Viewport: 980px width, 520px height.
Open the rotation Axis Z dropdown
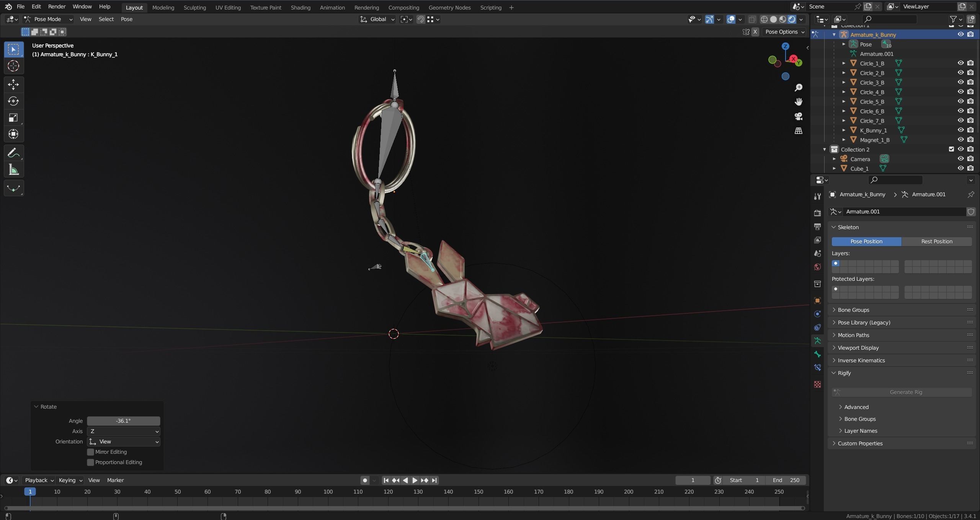[123, 431]
